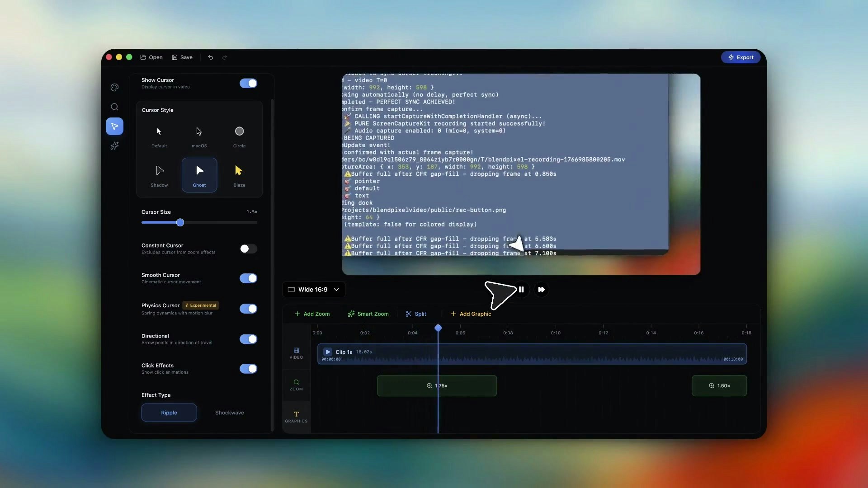Toggle Physics Cursor switch

248,309
